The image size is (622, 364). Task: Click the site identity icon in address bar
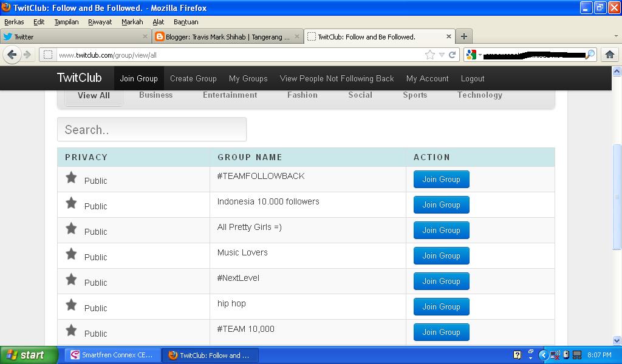(47, 55)
